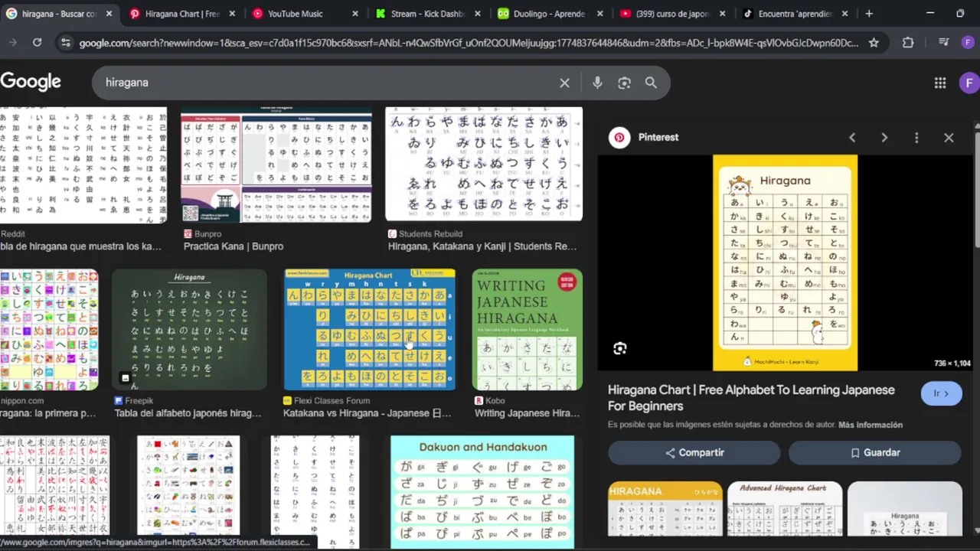Select the blue Hiragana Chart thumbnail
The width and height of the screenshot is (980, 551).
(369, 330)
